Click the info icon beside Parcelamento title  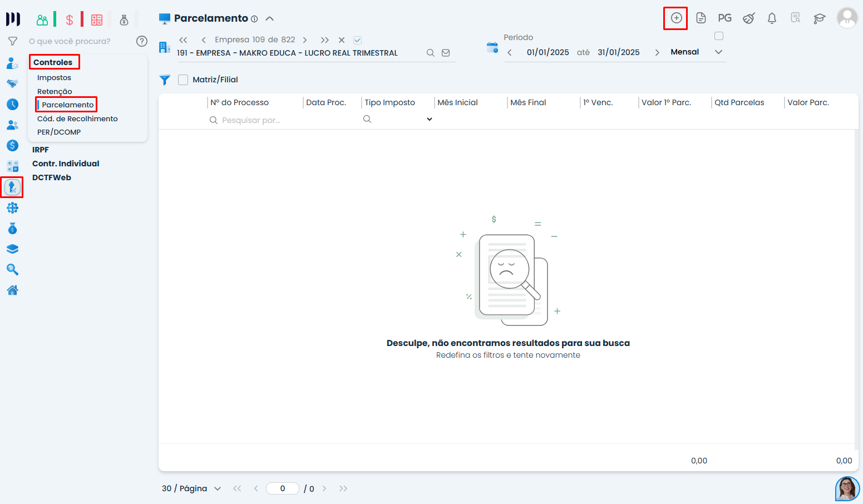(x=254, y=19)
